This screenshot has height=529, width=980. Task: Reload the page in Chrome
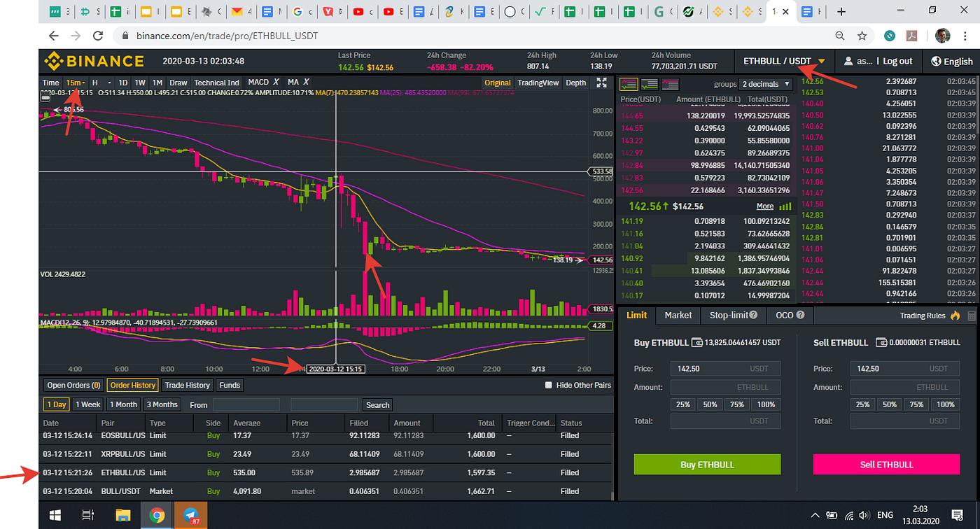98,35
